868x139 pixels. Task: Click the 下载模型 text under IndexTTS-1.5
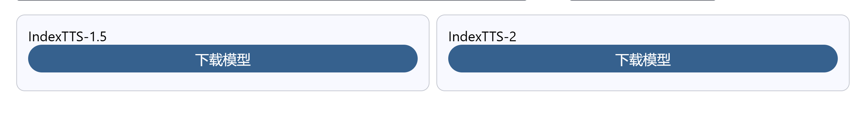(x=223, y=60)
